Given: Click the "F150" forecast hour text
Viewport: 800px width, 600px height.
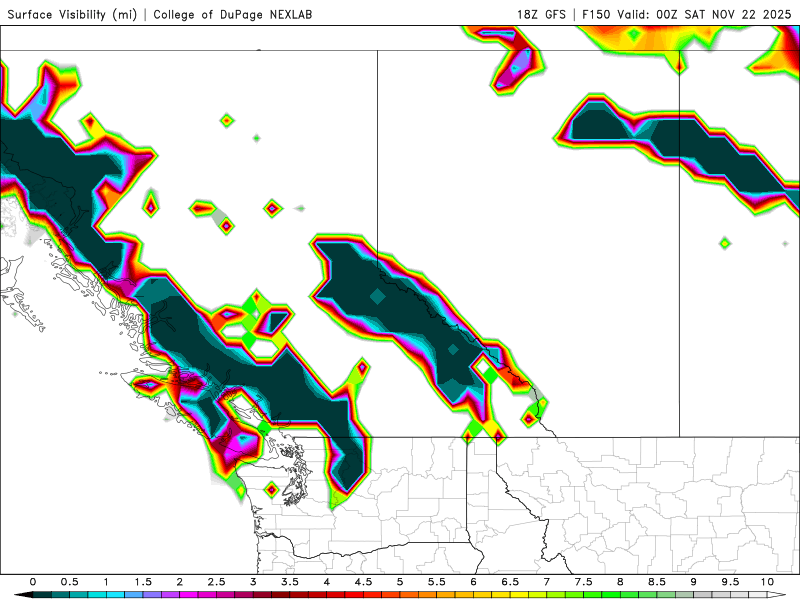Looking at the screenshot, I should click(x=596, y=14).
